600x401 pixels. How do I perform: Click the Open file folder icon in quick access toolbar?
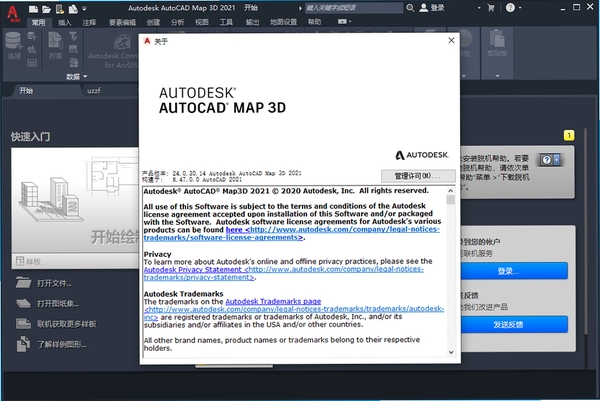click(46, 8)
